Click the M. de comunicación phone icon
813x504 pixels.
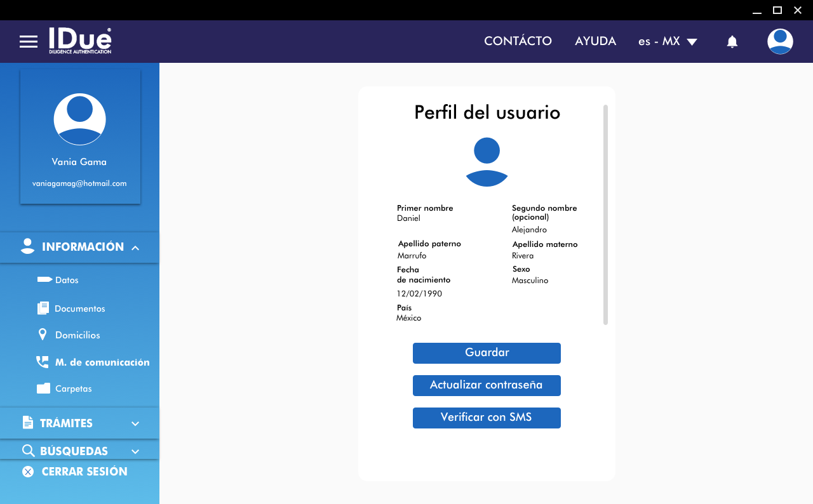[x=43, y=362]
